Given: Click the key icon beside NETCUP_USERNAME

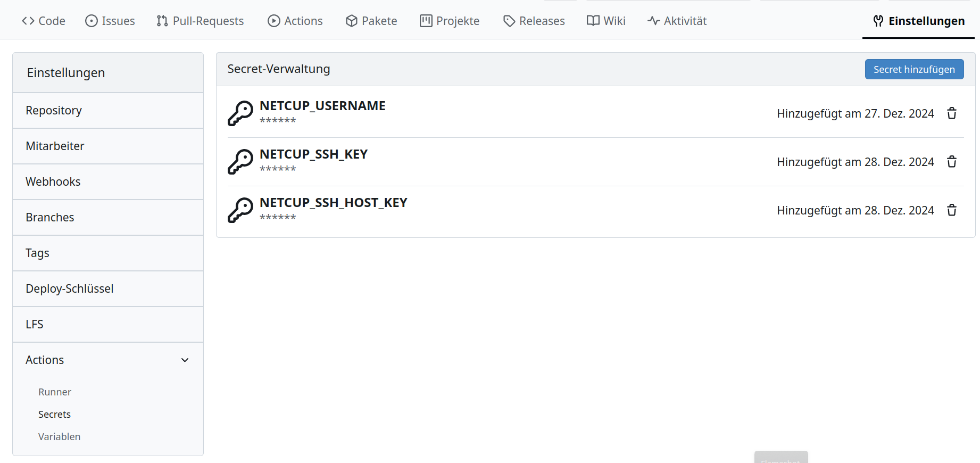Looking at the screenshot, I should (240, 113).
